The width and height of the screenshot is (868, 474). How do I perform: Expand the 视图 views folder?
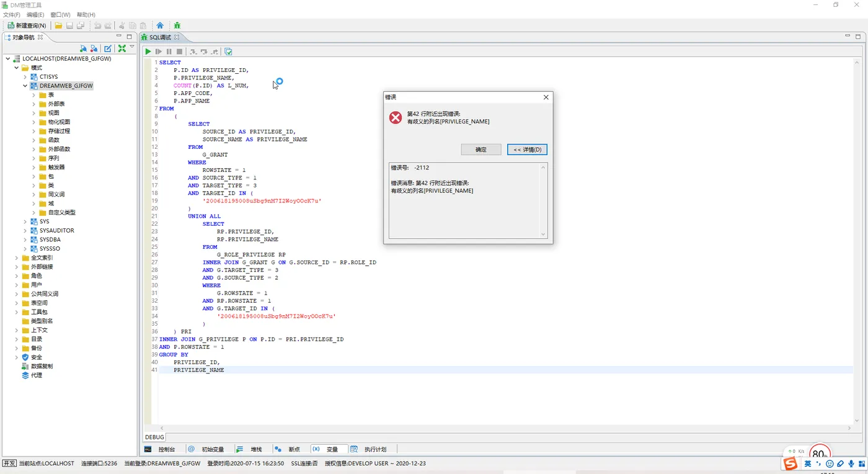(33, 113)
